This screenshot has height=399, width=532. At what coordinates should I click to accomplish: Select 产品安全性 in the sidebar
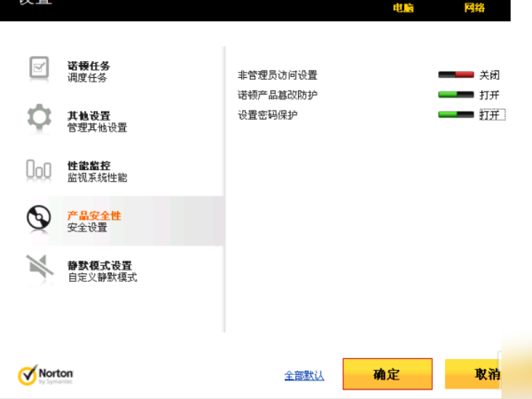[94, 215]
